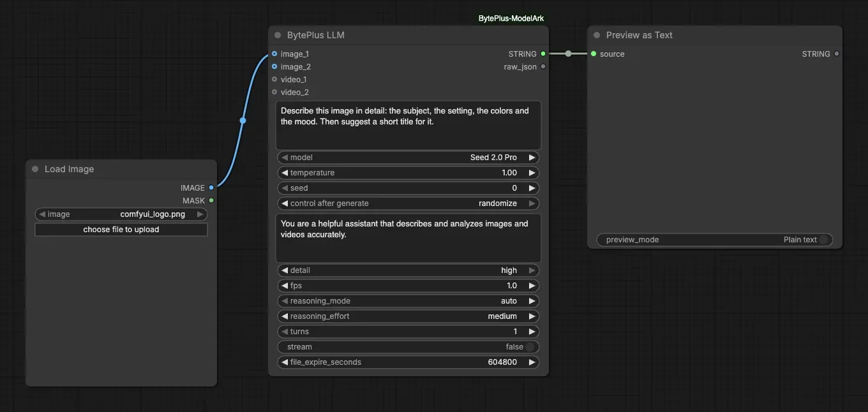Click the Load Image node title
This screenshot has width=868, height=412.
coord(69,169)
